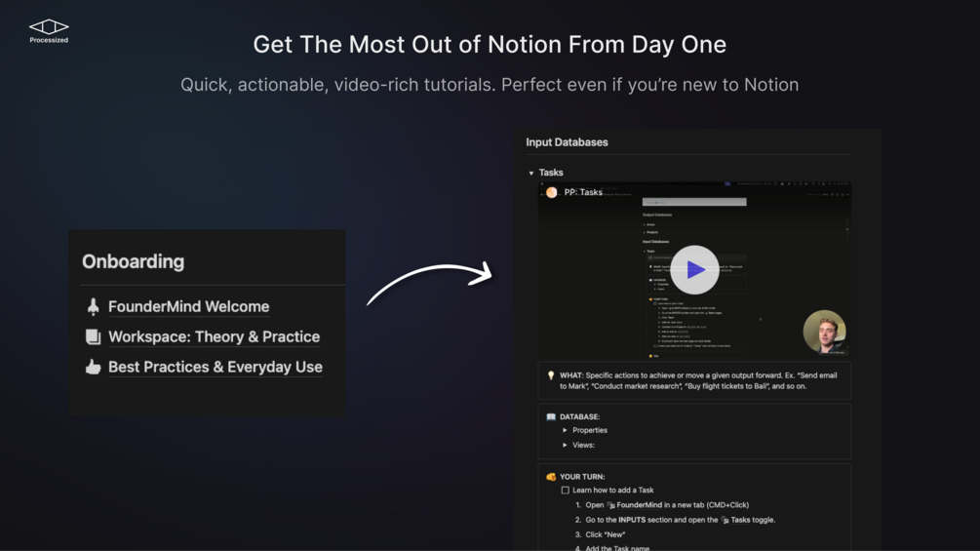
Task: Click the Tasks mention in step 2
Action: 735,520
